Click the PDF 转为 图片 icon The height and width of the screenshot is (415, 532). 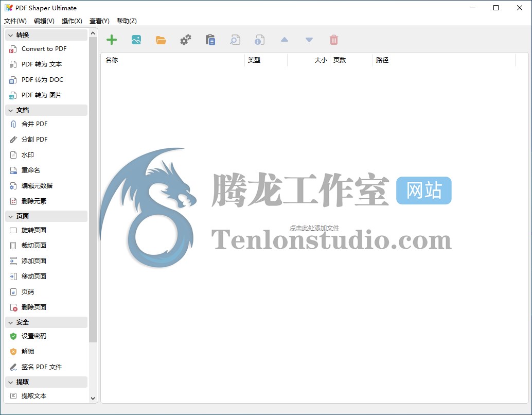pyautogui.click(x=13, y=95)
